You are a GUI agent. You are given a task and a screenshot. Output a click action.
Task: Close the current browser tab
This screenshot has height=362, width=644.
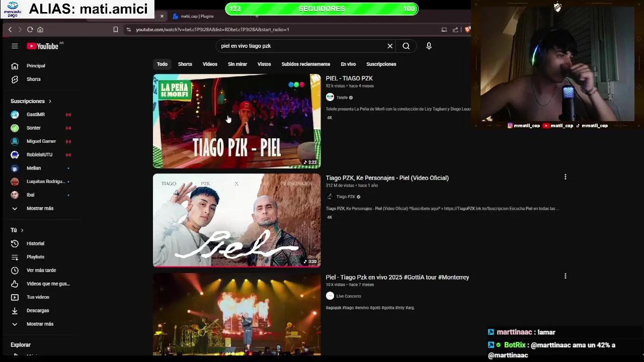[x=162, y=16]
